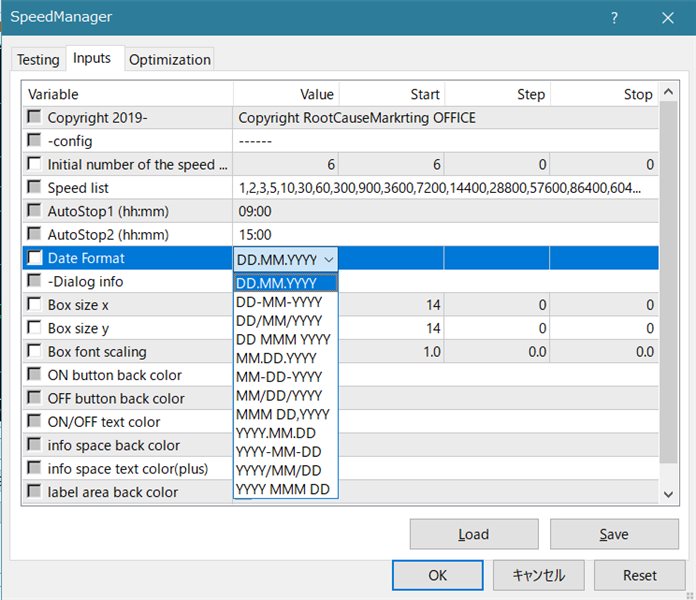Toggle -Dialog info checkbox
This screenshot has height=600, width=696.
(x=34, y=280)
